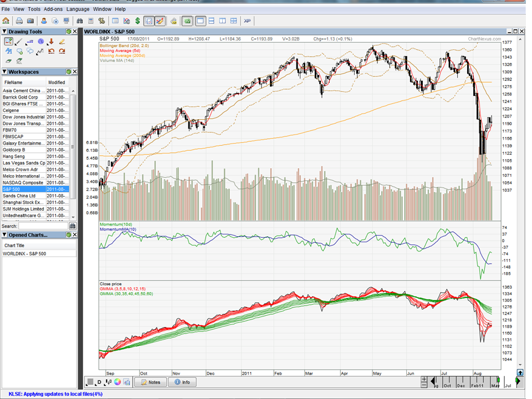This screenshot has height=399, width=532.
Task: Toggle the crosshair drawing mode button
Action: click(x=160, y=21)
